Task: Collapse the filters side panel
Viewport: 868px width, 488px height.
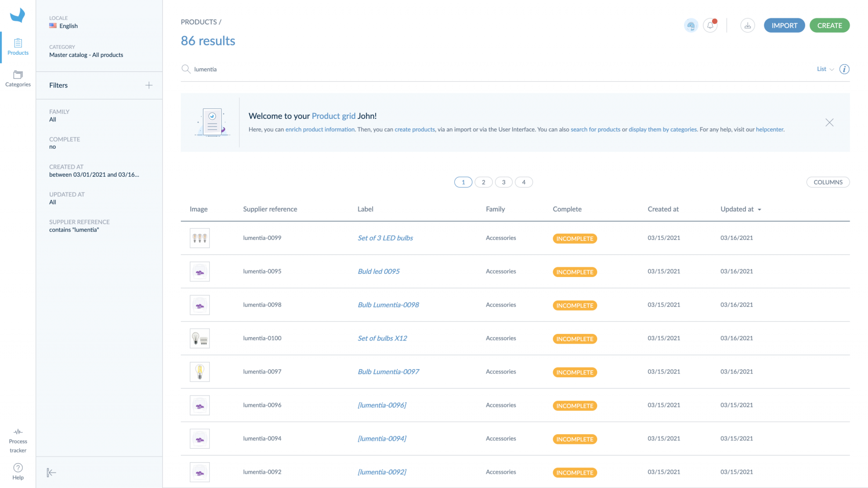Action: [52, 473]
